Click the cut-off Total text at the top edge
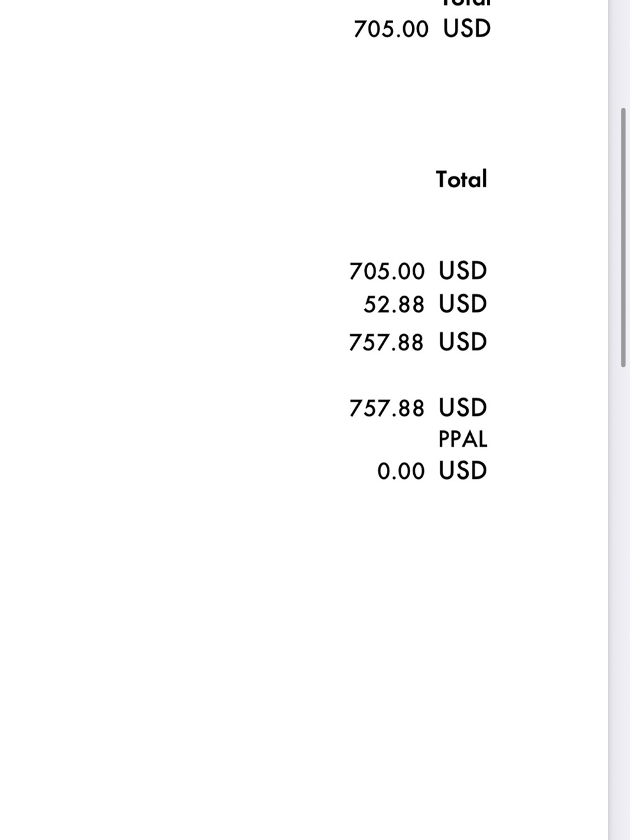 (x=466, y=3)
